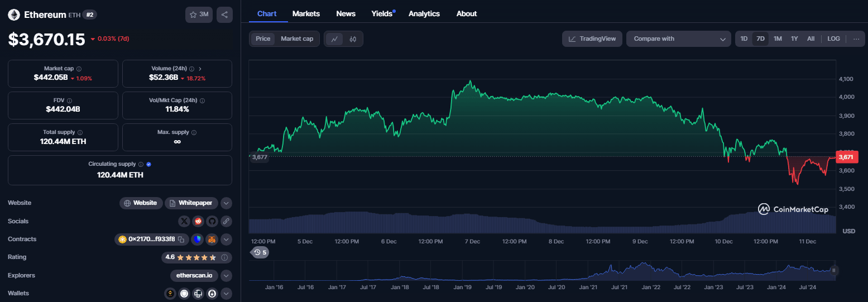
Task: Switch to the Analytics tab
Action: tap(424, 13)
